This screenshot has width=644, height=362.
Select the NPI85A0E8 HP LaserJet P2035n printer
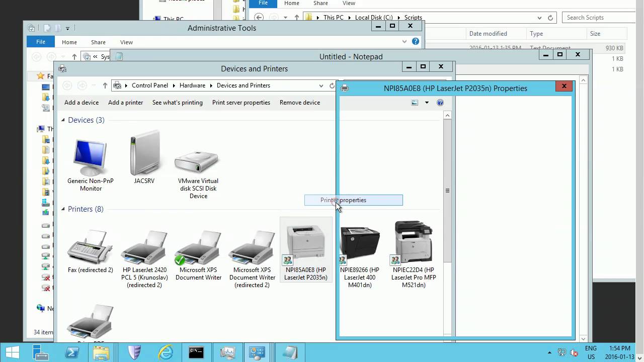[x=306, y=250]
